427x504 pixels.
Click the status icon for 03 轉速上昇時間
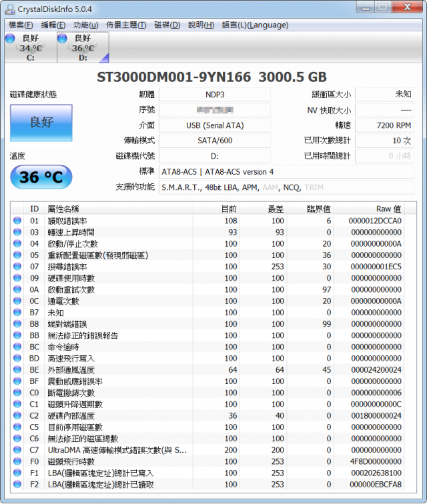[17, 232]
